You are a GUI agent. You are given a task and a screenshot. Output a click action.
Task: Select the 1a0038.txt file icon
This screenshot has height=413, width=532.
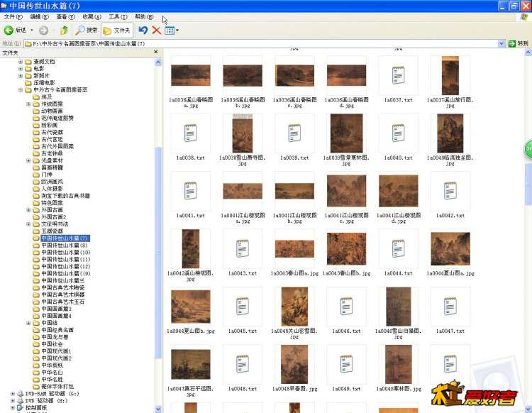coord(190,133)
